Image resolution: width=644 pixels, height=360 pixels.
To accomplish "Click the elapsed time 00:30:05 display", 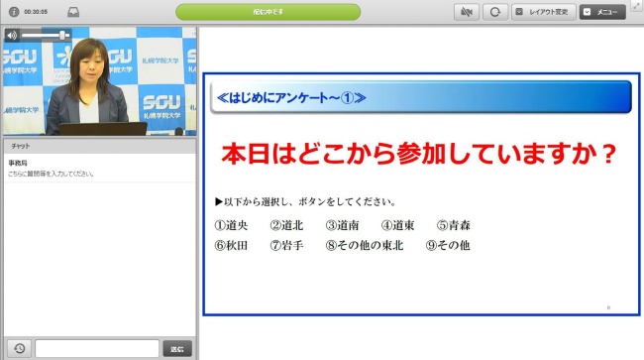I will [36, 12].
